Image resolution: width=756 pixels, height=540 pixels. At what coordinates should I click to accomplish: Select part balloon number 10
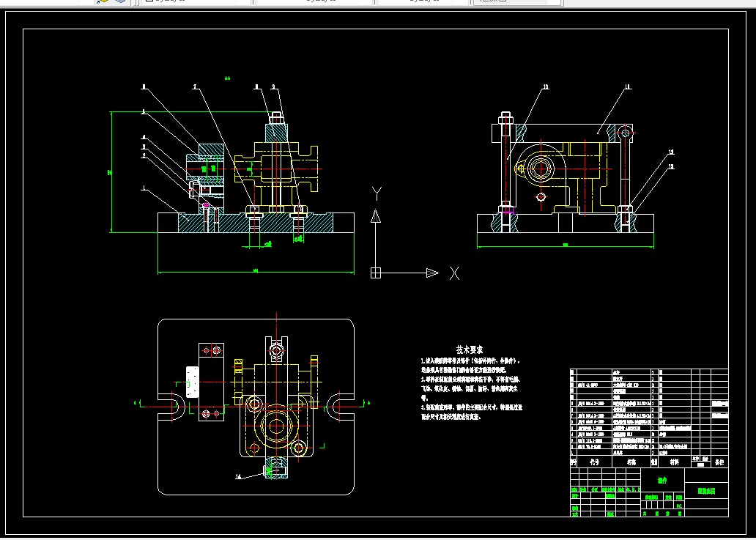coord(546,87)
